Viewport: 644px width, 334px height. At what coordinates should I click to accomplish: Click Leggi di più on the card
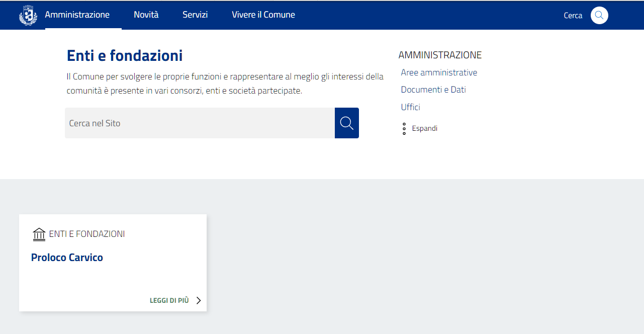(x=169, y=300)
